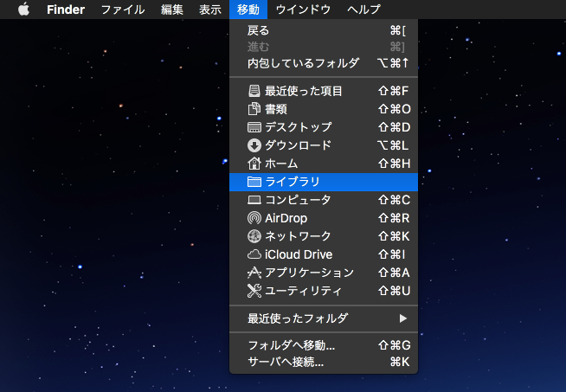Close the open 移動 menu

pos(248,10)
